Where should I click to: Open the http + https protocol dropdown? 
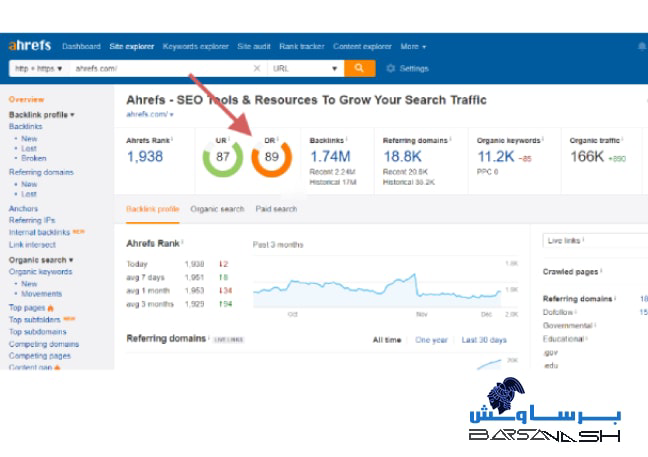pos(39,69)
